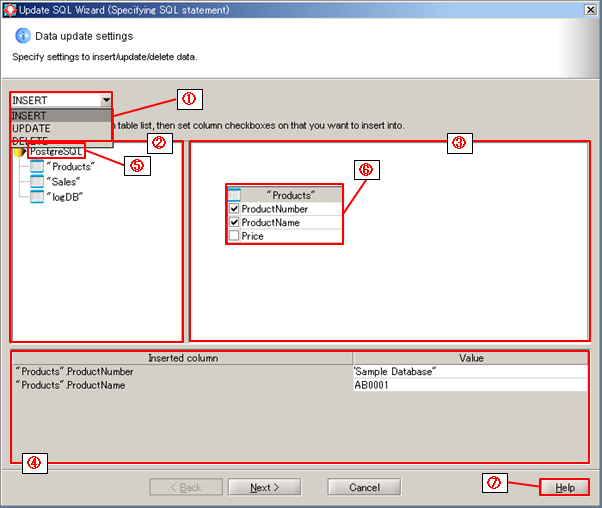Select the "Sales" table in tree
Viewport: 602px width, 508px height.
68,181
